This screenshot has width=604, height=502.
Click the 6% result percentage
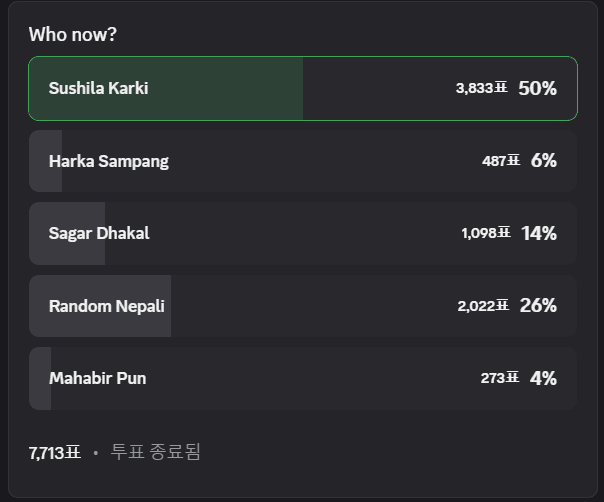(544, 161)
